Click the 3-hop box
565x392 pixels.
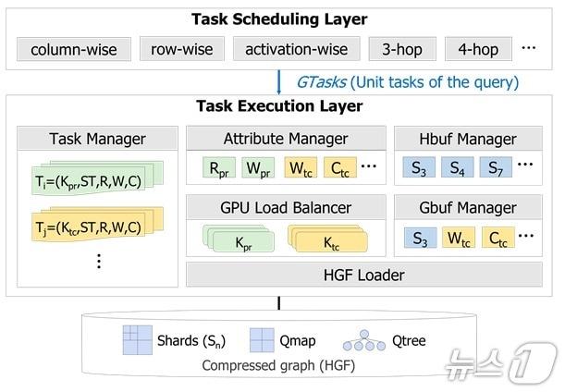pos(402,49)
